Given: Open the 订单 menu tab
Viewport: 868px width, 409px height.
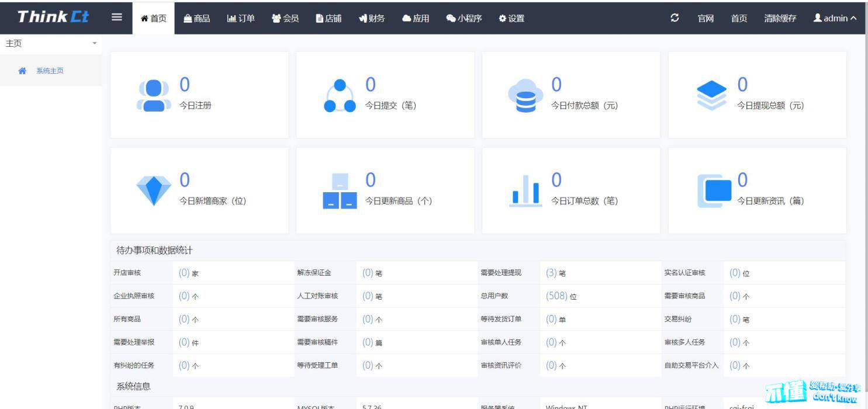Looking at the screenshot, I should pos(241,18).
